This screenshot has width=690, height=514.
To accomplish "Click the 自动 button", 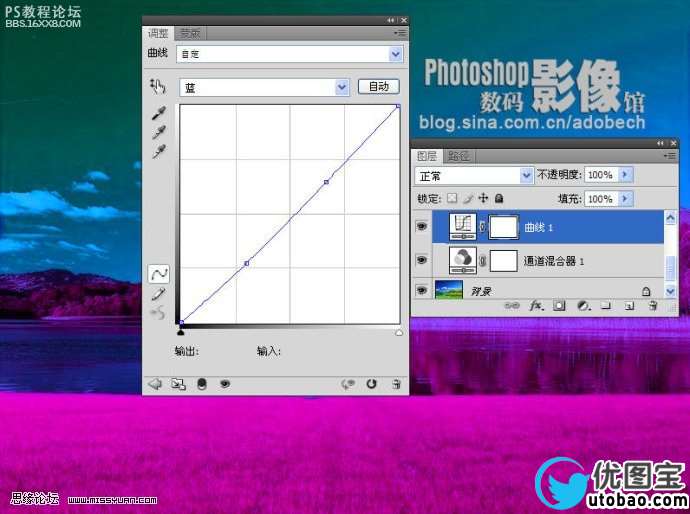I will [378, 87].
